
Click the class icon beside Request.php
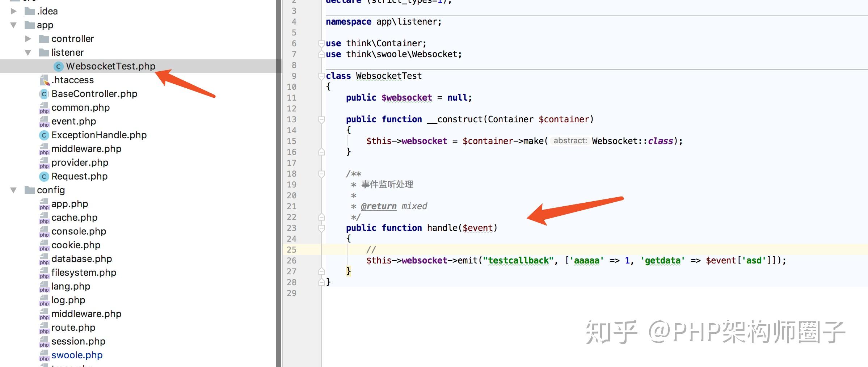(43, 176)
